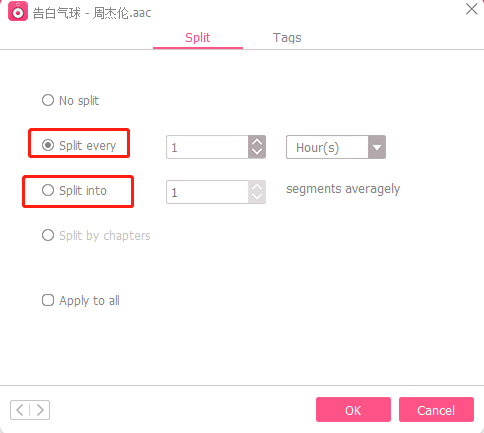
Task: Increase the Split into segments count
Action: (x=257, y=187)
